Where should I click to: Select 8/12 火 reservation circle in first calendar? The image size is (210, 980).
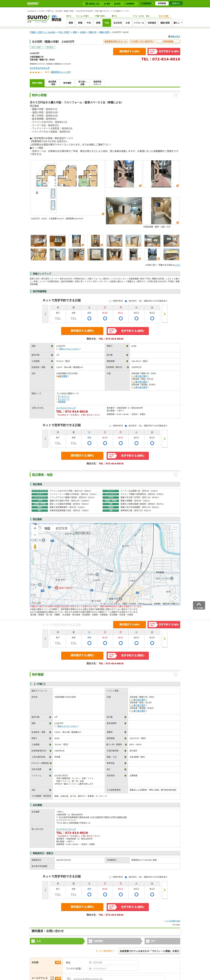(x=136, y=318)
